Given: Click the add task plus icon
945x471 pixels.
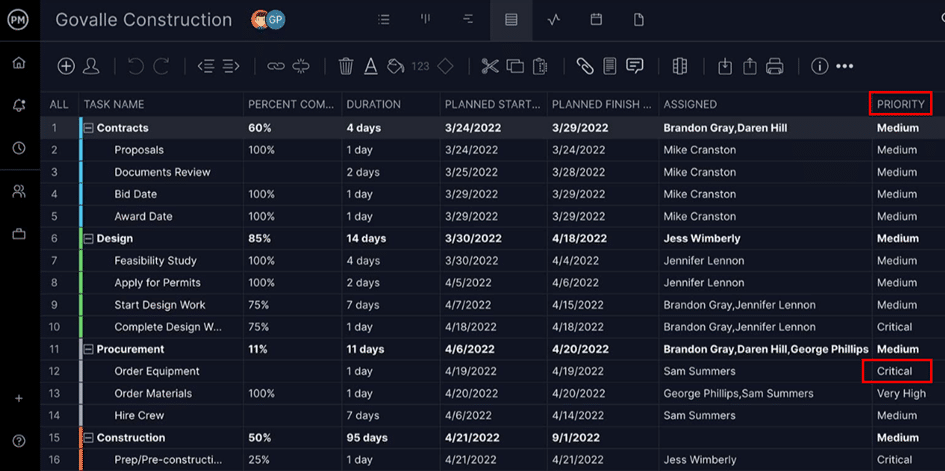Looking at the screenshot, I should (66, 66).
